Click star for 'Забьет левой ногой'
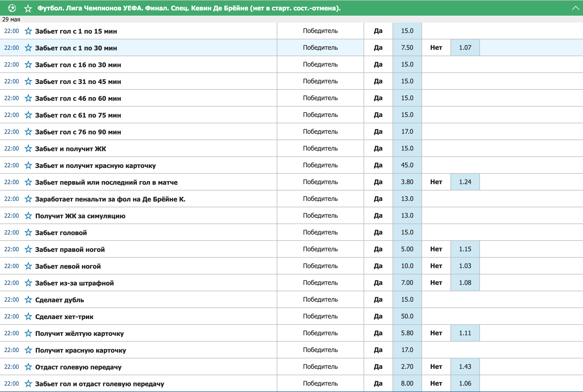 click(x=28, y=266)
